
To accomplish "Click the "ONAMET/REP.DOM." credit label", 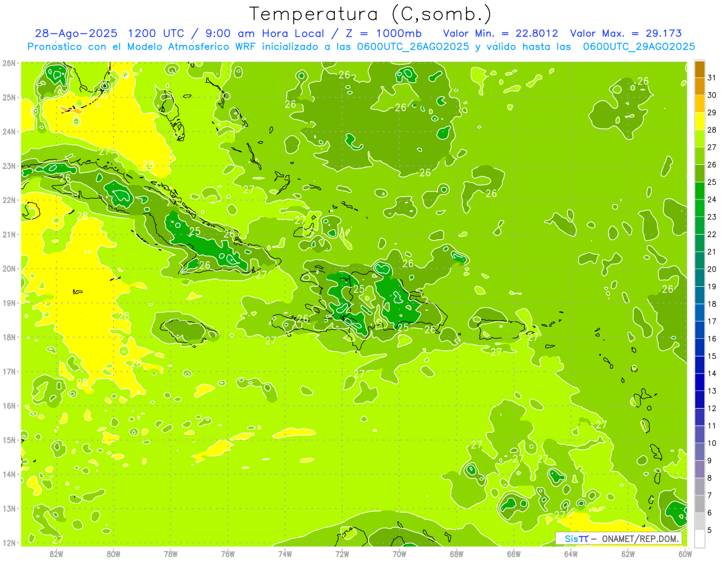I will (639, 538).
